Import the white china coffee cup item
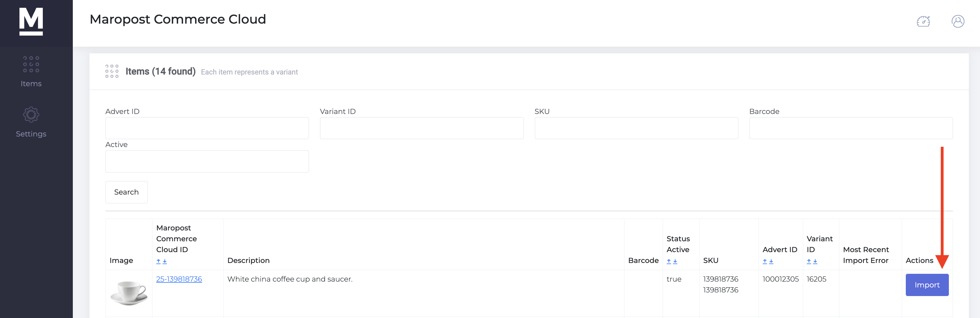 (x=927, y=285)
